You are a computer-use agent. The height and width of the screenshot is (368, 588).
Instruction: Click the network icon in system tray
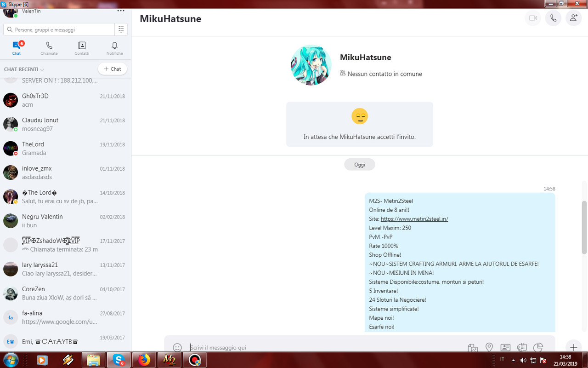(533, 360)
